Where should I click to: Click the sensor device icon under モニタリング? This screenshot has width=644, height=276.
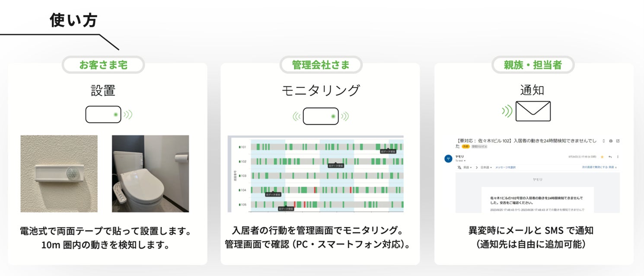pos(320,116)
